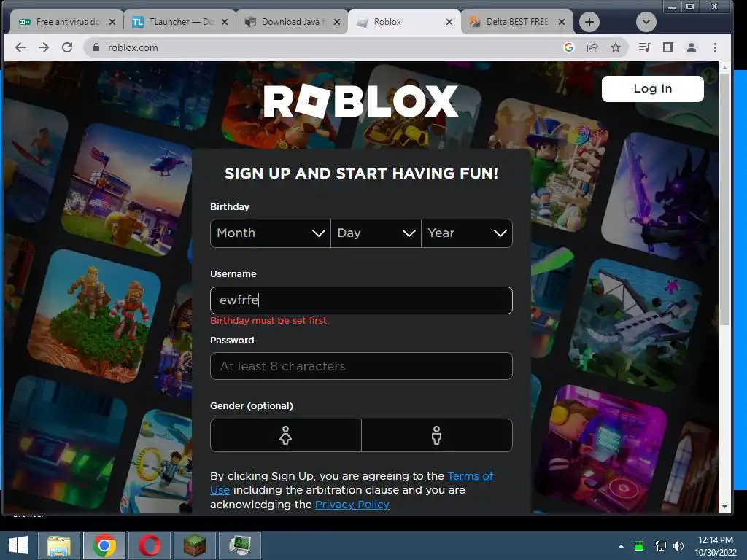
Task: Click the site lock icon in address bar
Action: [x=96, y=47]
